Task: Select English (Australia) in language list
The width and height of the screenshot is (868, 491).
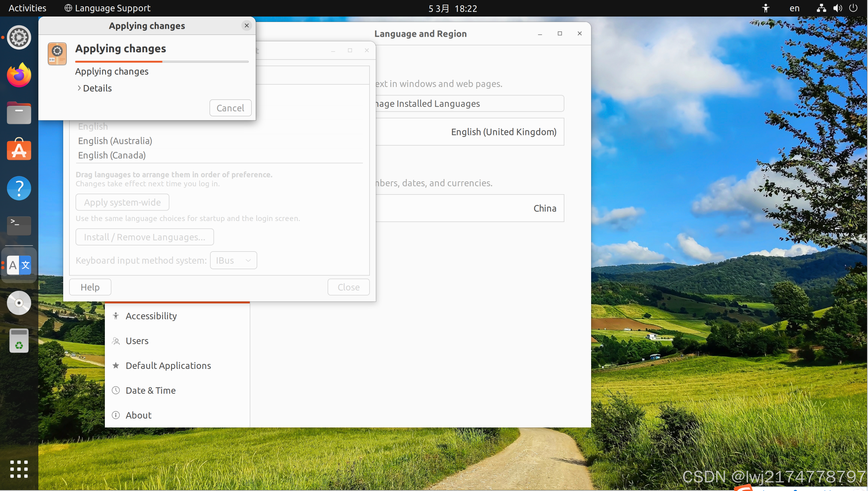Action: click(115, 141)
